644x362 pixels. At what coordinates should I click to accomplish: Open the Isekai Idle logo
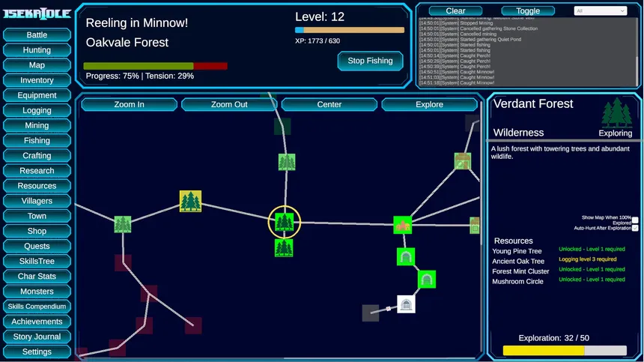coord(37,14)
